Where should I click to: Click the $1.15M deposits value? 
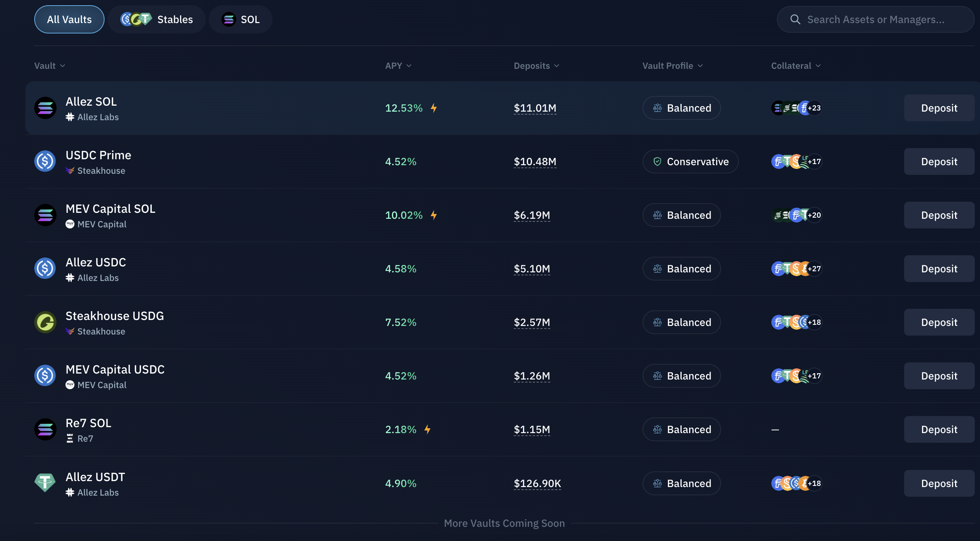(x=532, y=429)
